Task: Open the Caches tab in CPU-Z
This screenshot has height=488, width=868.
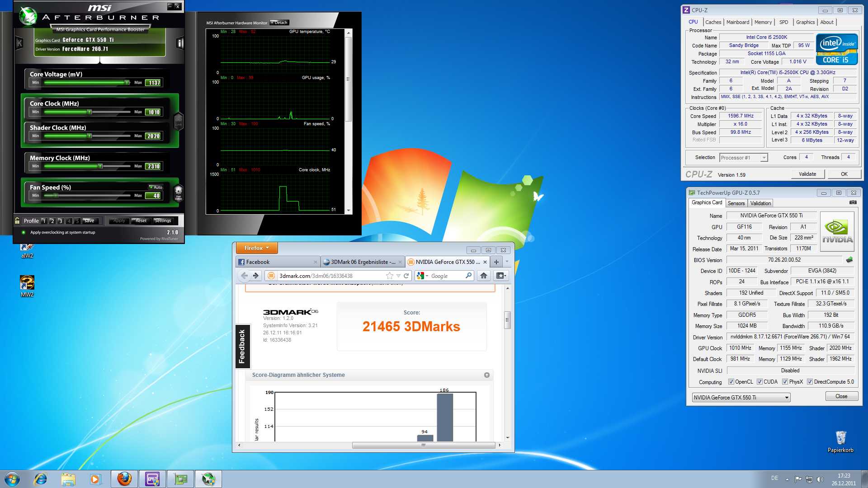Action: 713,22
